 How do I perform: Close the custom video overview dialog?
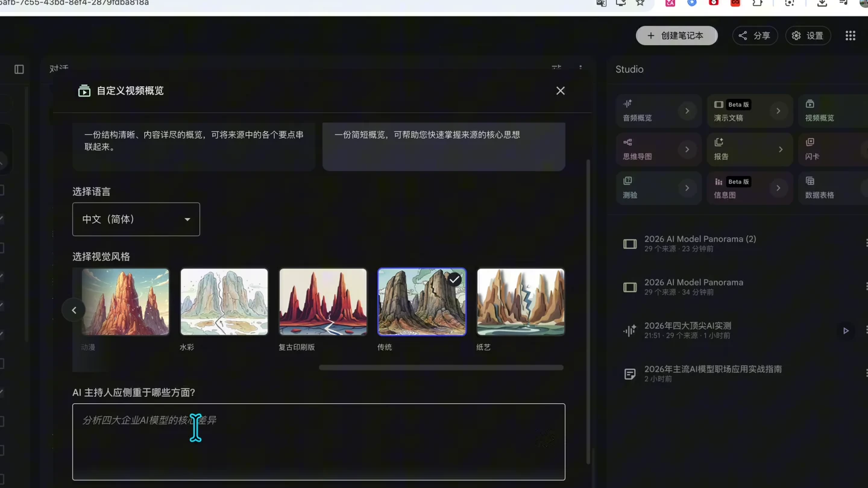click(560, 91)
